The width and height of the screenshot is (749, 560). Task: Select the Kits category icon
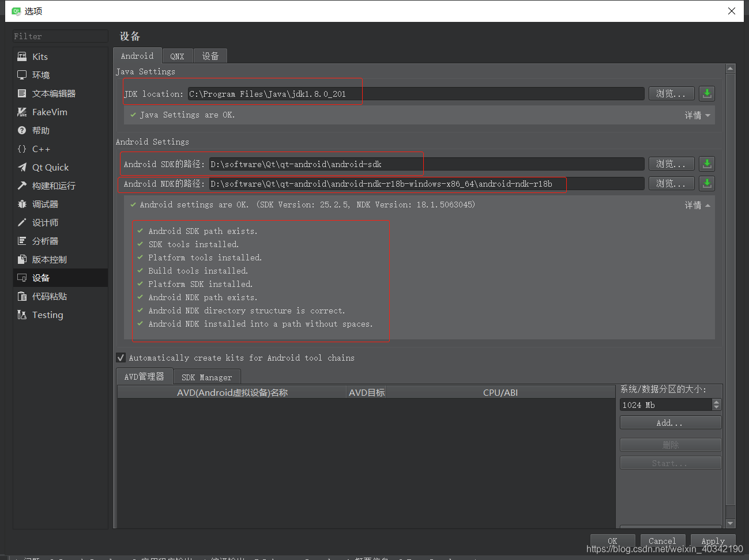coord(22,56)
